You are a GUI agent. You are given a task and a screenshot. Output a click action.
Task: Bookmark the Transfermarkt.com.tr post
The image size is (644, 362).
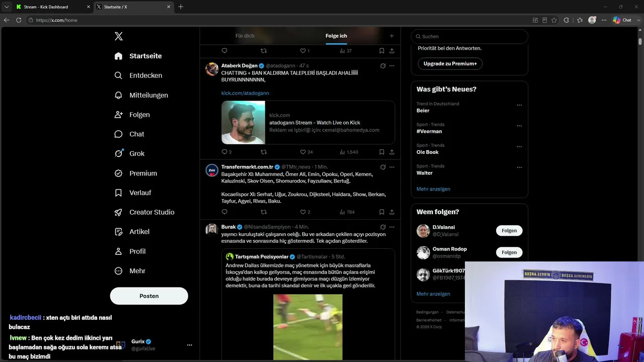(382, 212)
